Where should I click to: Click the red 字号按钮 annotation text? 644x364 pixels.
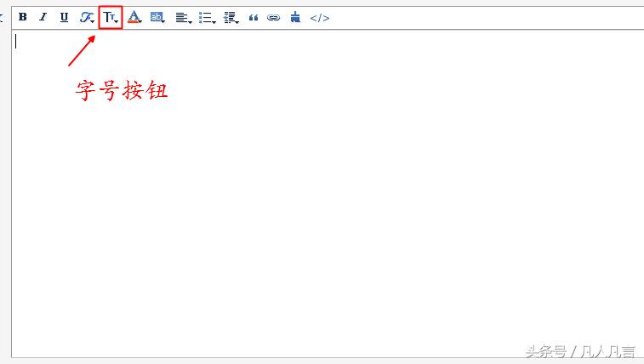[122, 91]
